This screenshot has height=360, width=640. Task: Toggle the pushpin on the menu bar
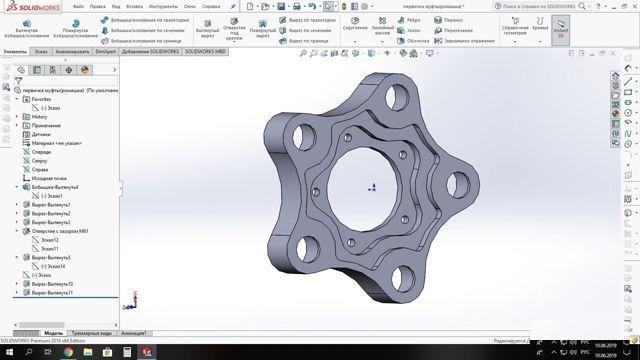[x=233, y=7]
